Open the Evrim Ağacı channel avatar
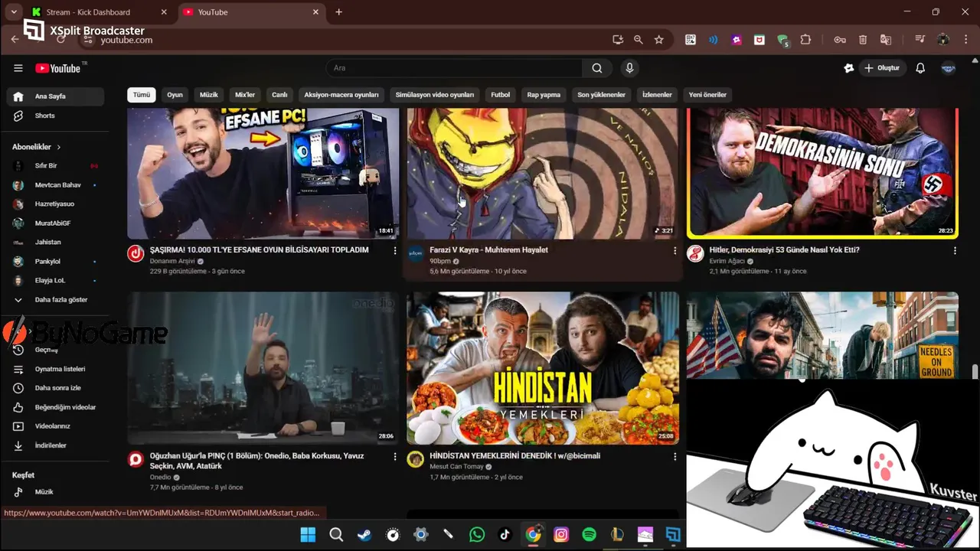980x551 pixels. (695, 254)
